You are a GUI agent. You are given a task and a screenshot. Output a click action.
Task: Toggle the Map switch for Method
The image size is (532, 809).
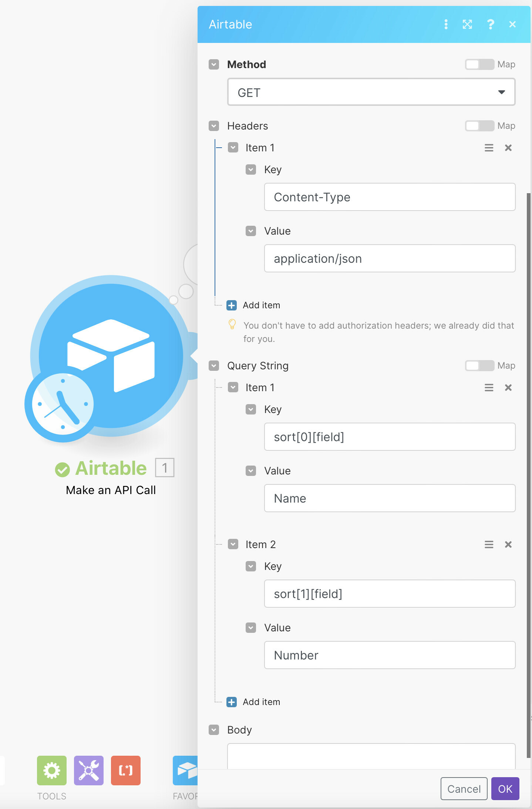click(x=479, y=64)
